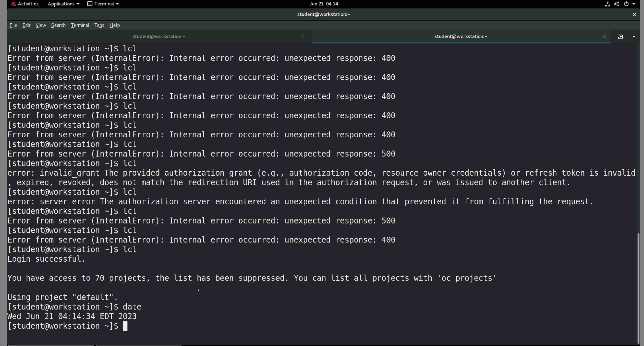Open the File menu
Screen dimensions: 644x346
[13, 25]
